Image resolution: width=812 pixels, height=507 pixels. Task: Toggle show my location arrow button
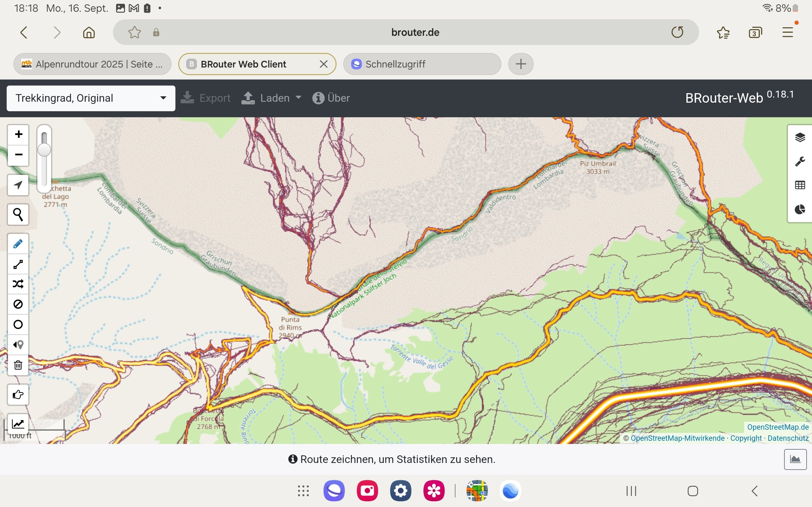pyautogui.click(x=18, y=185)
